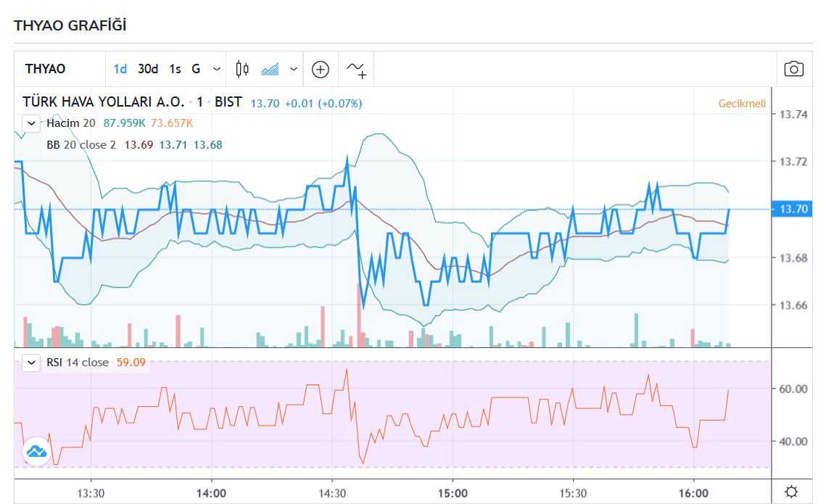Select the 1s interval
The width and height of the screenshot is (826, 504).
click(x=175, y=69)
